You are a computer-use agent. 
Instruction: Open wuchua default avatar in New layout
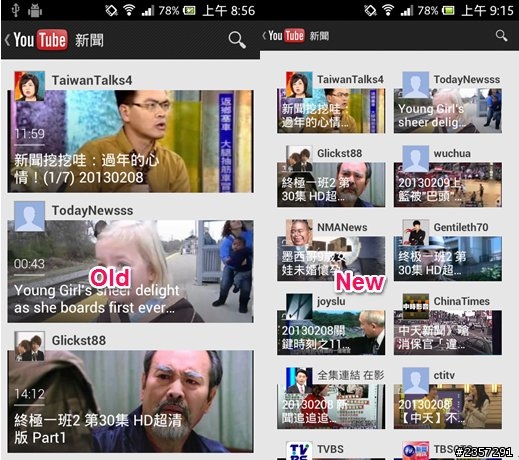coord(415,158)
